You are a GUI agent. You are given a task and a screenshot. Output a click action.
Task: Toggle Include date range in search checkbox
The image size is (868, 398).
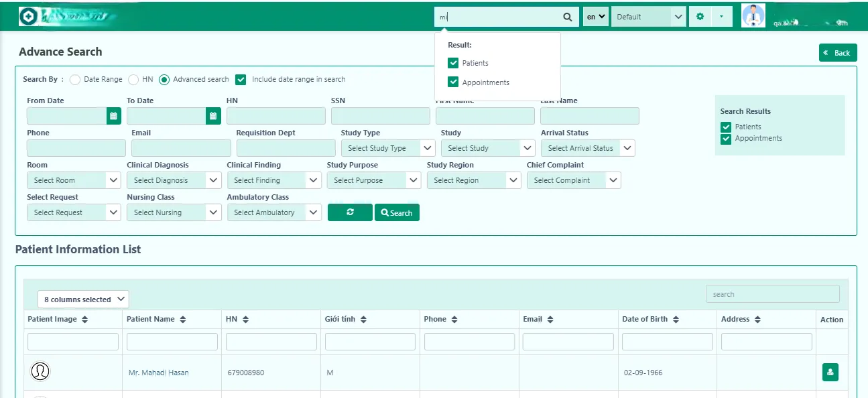click(x=241, y=79)
